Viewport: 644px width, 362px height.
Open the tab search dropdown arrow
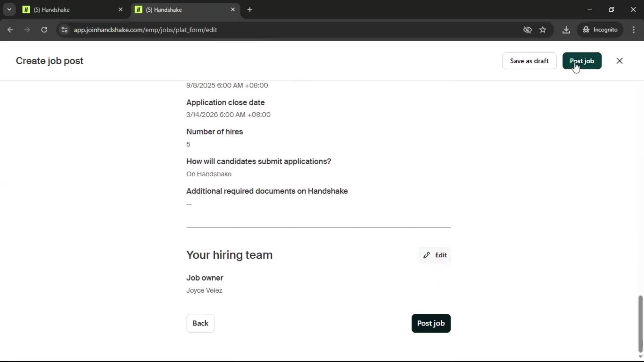[9, 9]
